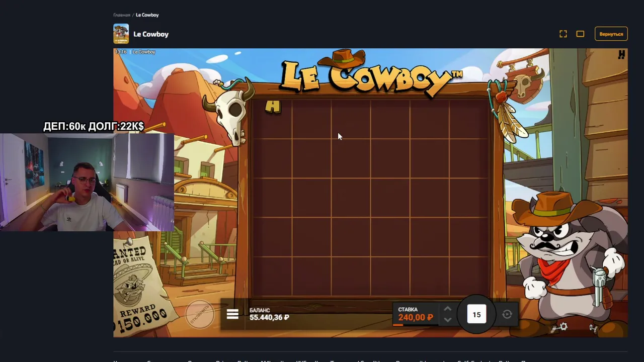This screenshot has height=362, width=644.
Task: Click the spin button showing 15
Action: [476, 315]
